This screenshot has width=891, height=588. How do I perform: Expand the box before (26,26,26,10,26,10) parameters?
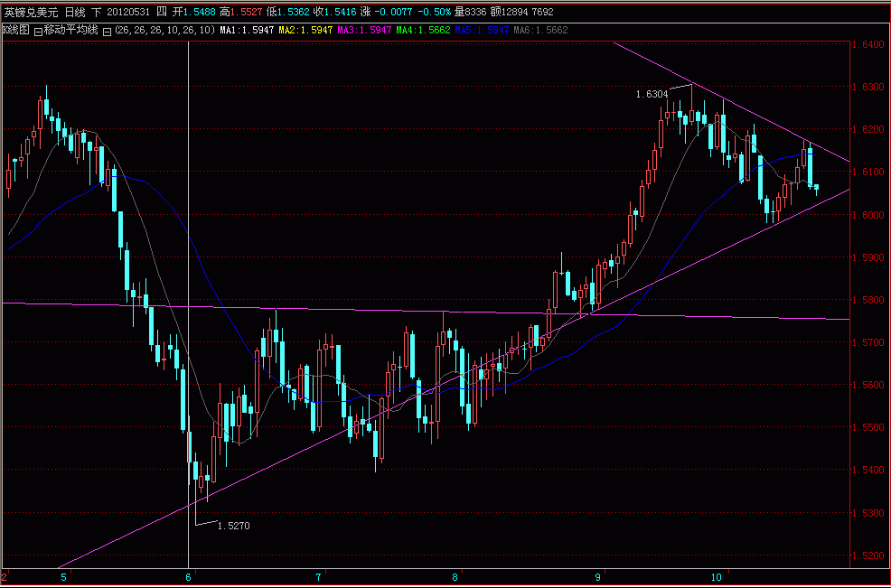point(107,32)
